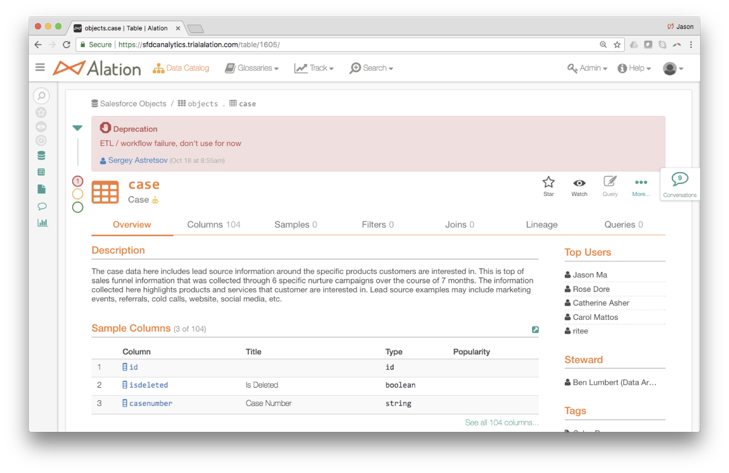The height and width of the screenshot is (473, 729).
Task: Click See all 104 columns link
Action: tap(502, 422)
